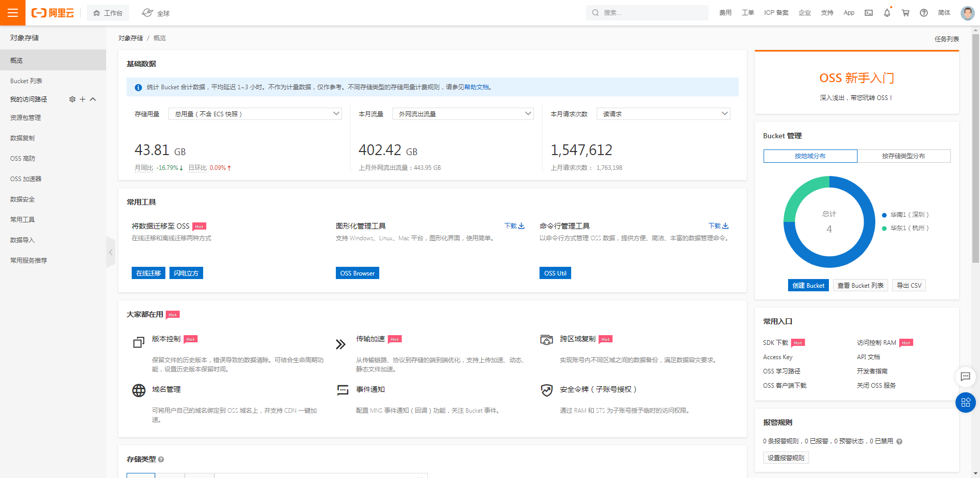Open the 全球 region selector

coord(156,13)
